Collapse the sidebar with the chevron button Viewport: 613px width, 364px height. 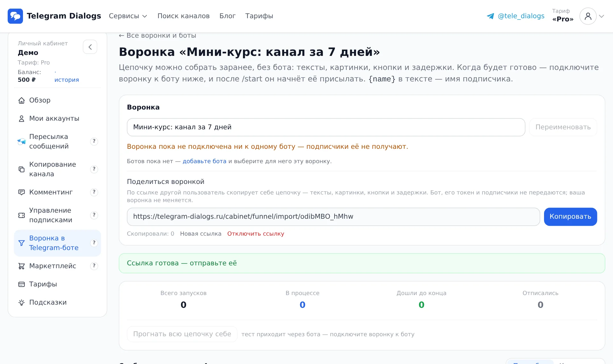click(x=90, y=47)
